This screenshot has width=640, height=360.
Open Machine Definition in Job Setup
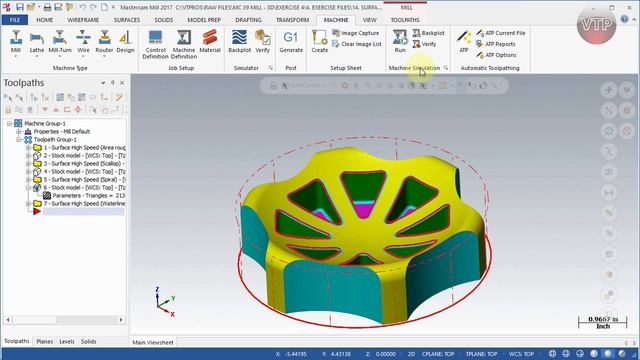pyautogui.click(x=184, y=45)
